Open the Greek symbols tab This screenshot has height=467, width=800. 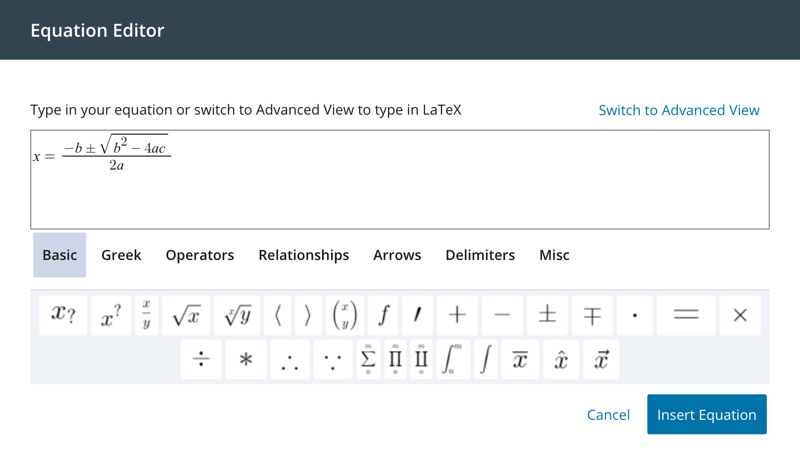[x=121, y=255]
